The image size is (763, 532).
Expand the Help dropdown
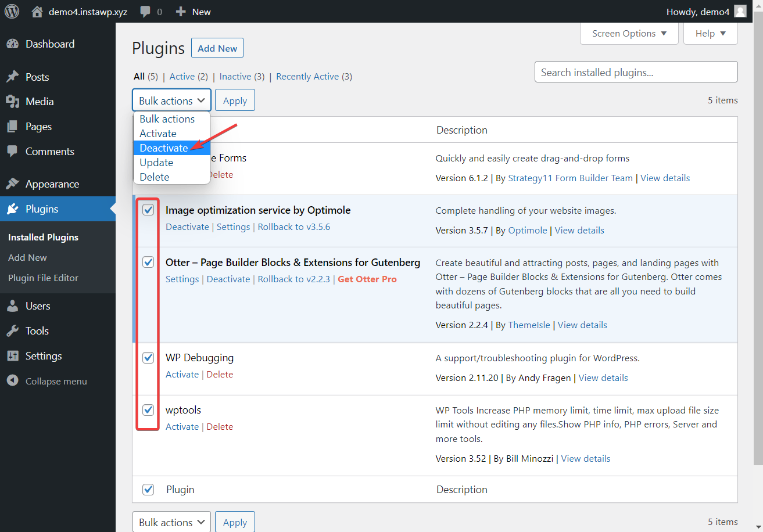click(x=710, y=33)
